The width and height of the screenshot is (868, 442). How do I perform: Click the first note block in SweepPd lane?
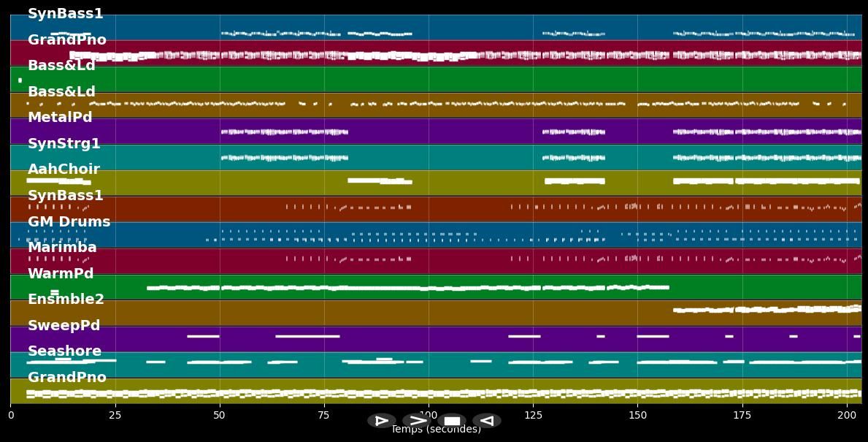click(x=203, y=336)
